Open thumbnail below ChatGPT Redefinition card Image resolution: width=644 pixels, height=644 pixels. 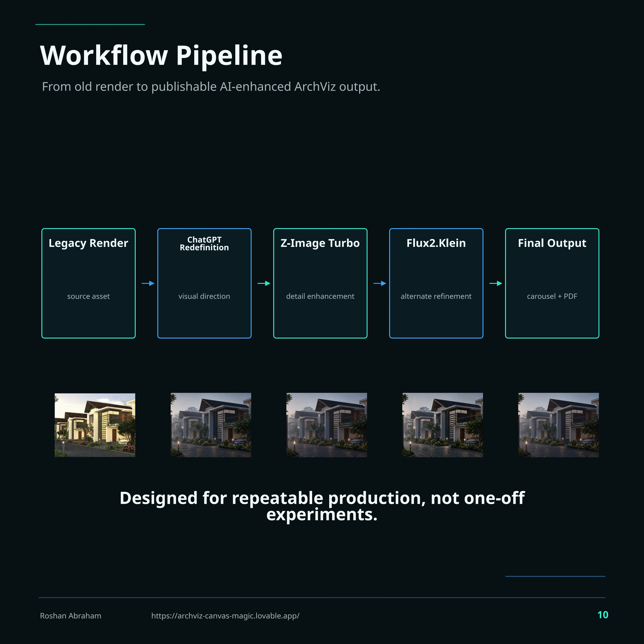pos(211,425)
